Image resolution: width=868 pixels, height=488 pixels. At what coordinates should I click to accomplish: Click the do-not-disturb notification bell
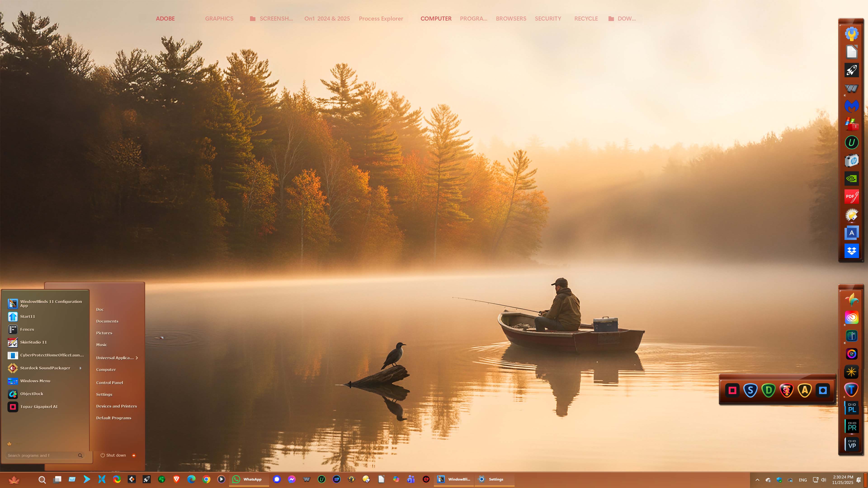coord(859,480)
